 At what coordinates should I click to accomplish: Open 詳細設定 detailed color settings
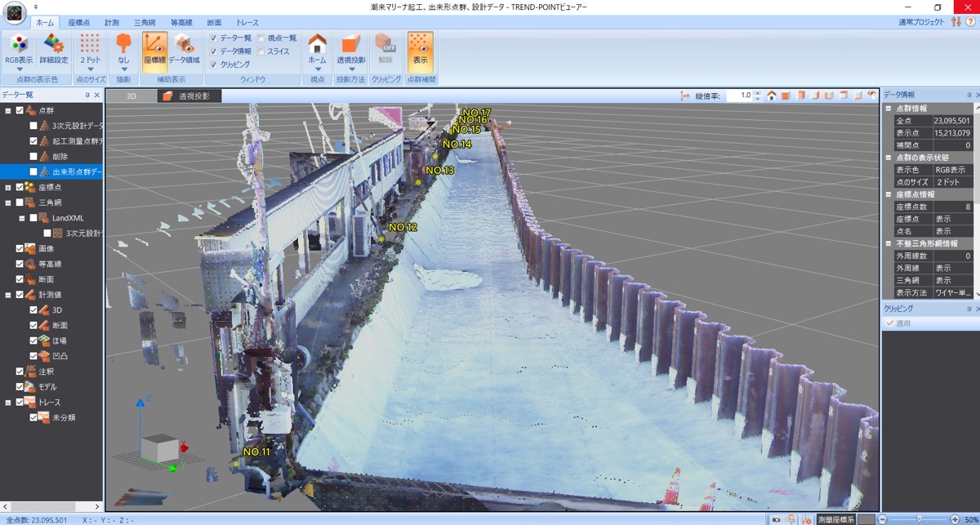pyautogui.click(x=54, y=49)
